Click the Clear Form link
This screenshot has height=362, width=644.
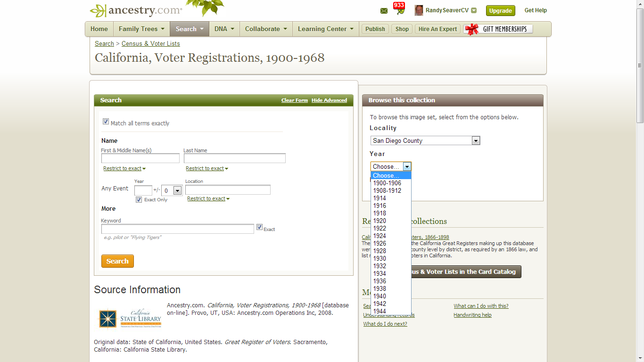click(x=295, y=100)
